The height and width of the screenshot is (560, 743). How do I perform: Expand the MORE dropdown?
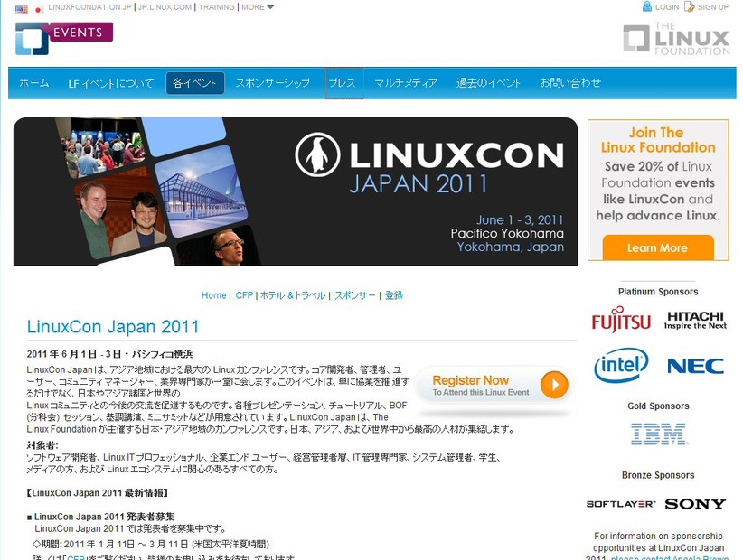pos(258,7)
